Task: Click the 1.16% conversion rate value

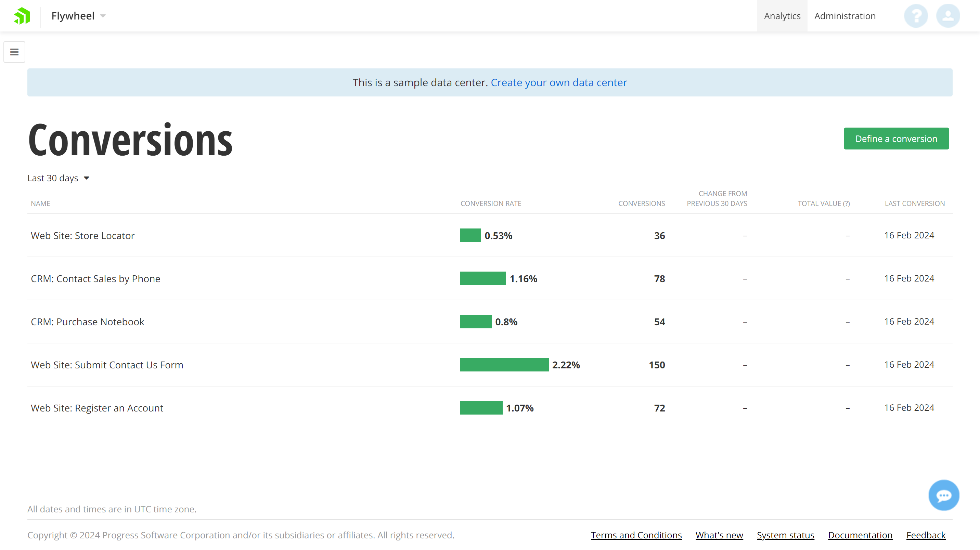Action: (x=524, y=278)
